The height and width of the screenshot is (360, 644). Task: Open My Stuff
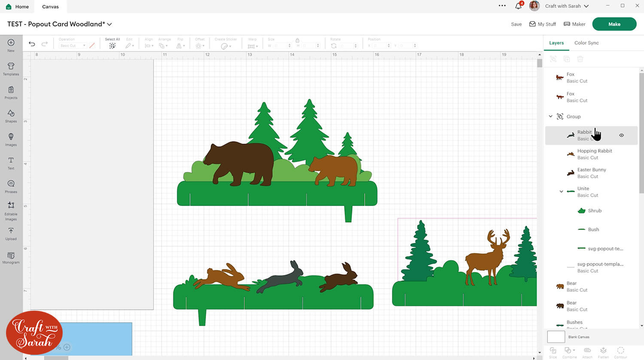click(x=543, y=24)
